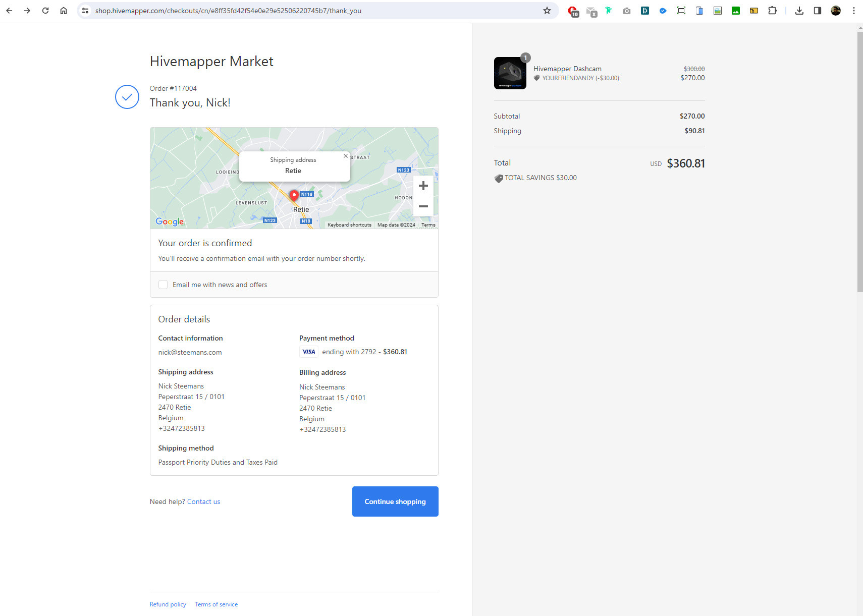Open the Terms of service link
This screenshot has width=863, height=616.
click(x=217, y=604)
